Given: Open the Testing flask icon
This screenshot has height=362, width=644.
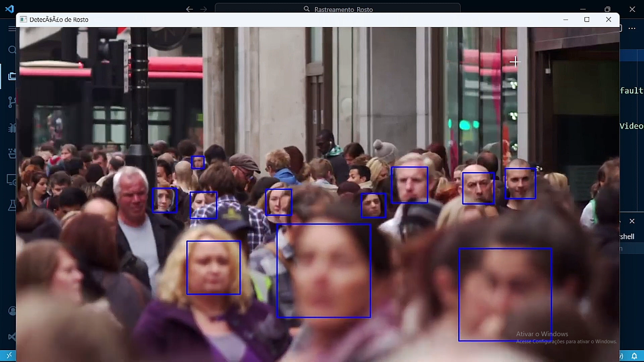Looking at the screenshot, I should coord(12,205).
